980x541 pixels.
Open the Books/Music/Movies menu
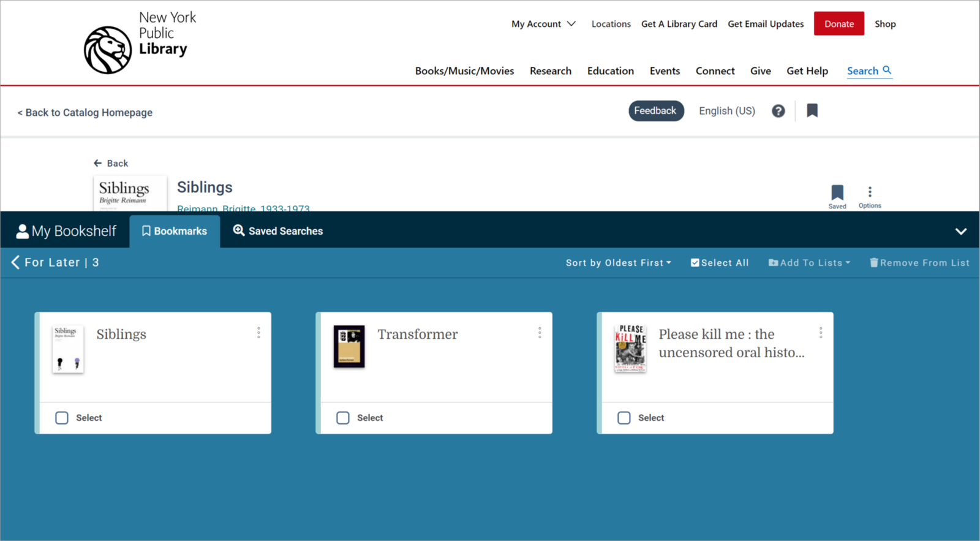[x=465, y=71]
